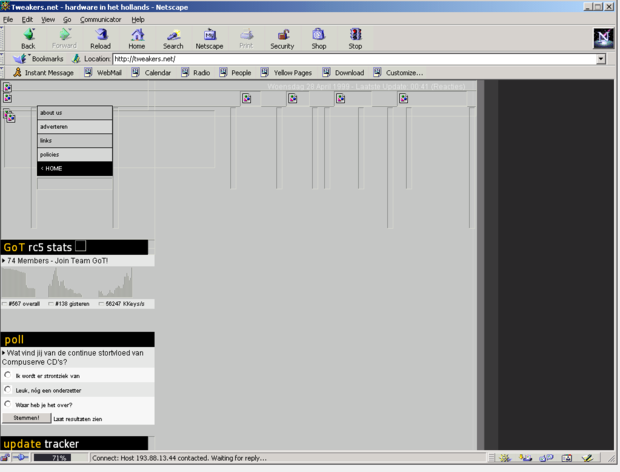Click the Location URL field

[x=355, y=59]
